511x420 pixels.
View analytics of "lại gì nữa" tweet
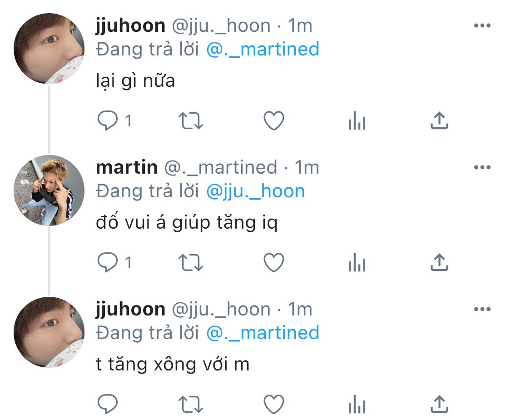[357, 120]
